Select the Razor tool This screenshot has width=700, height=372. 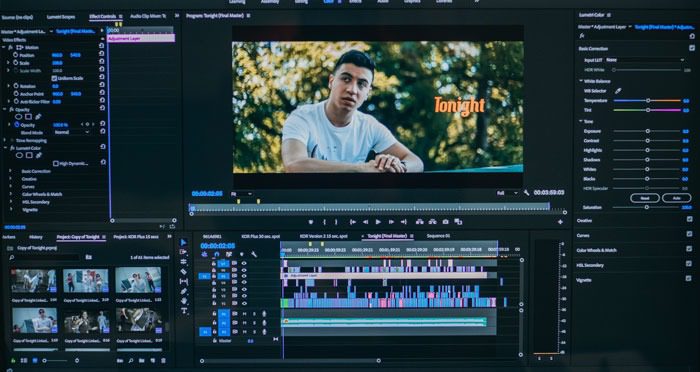(183, 272)
